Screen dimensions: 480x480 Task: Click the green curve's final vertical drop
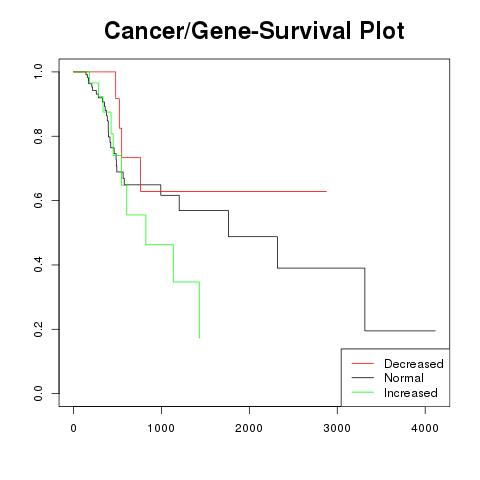pyautogui.click(x=199, y=310)
